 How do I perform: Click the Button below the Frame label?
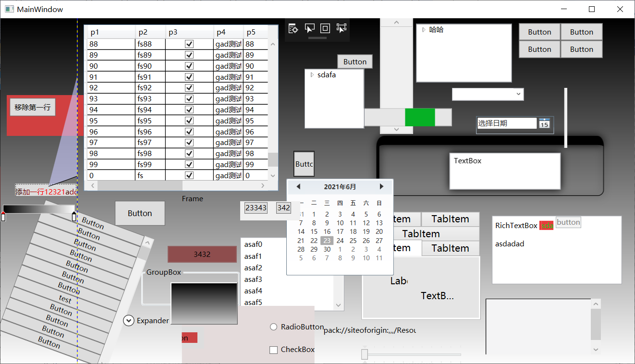(x=140, y=213)
